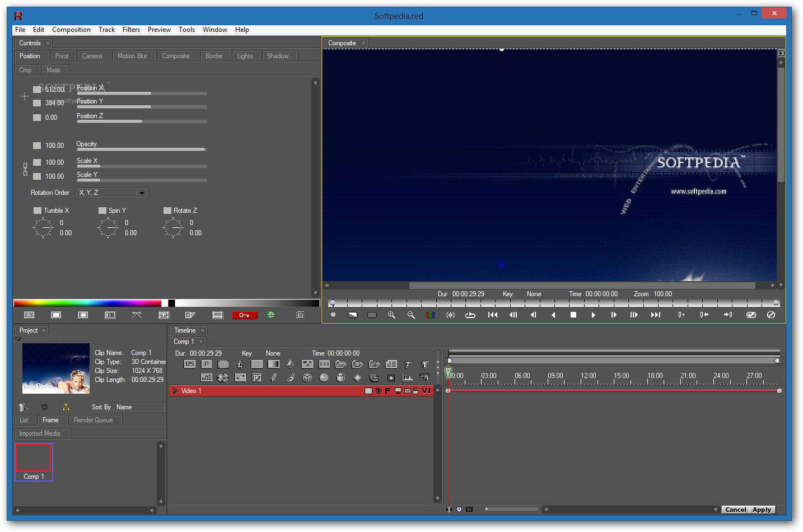This screenshot has height=532, width=803.
Task: Click the text page lines icon
Action: point(391,364)
